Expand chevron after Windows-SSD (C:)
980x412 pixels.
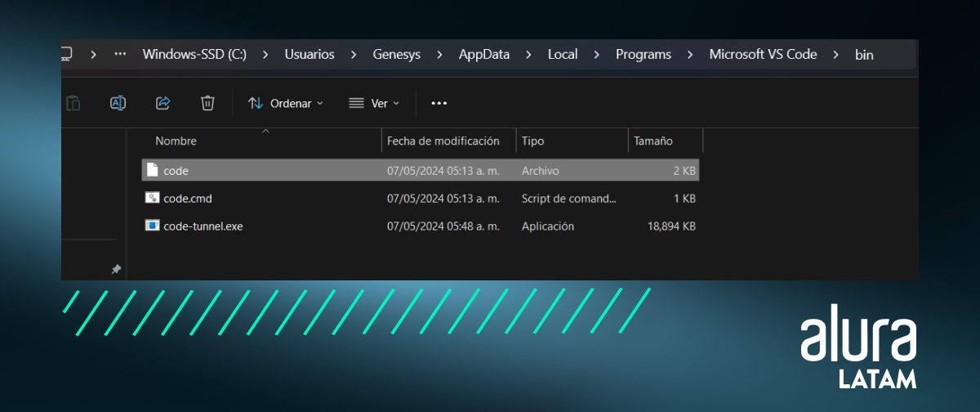(x=266, y=55)
